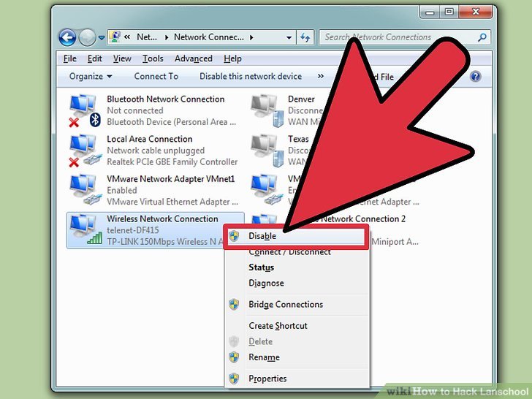Screen dimensions: 532x399
Task: Click the address bar control panel icon
Action: [x=115, y=37]
